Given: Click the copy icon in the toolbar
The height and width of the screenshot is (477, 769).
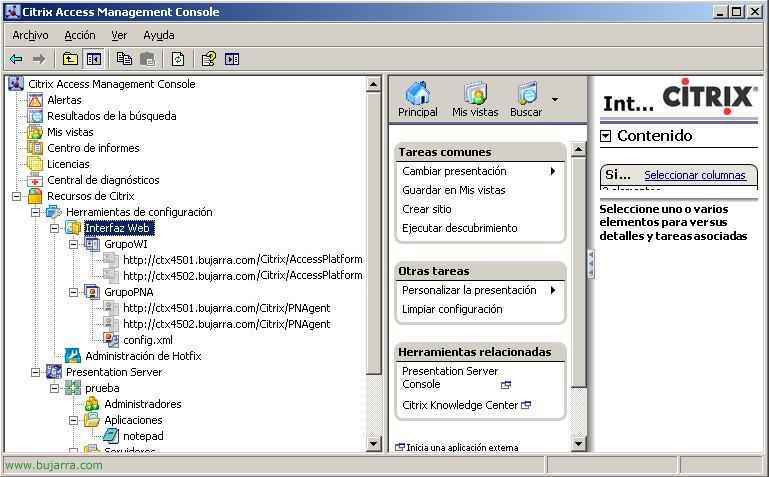Looking at the screenshot, I should [124, 59].
